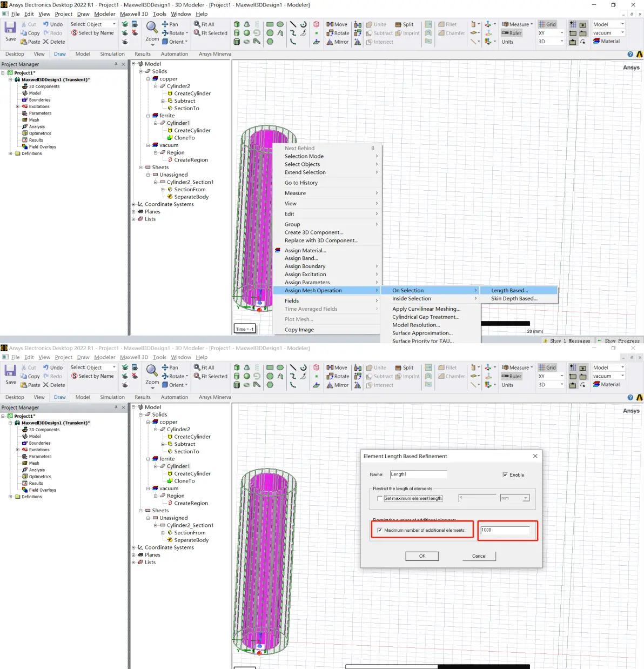644x669 pixels.
Task: Open 3D dropdown in the Refinement dialog window
Action: click(x=551, y=385)
